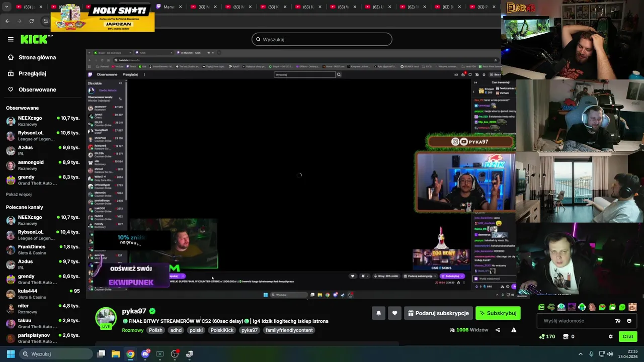Open the browser tab search dropdown
This screenshot has height=362, width=644.
(x=7, y=7)
